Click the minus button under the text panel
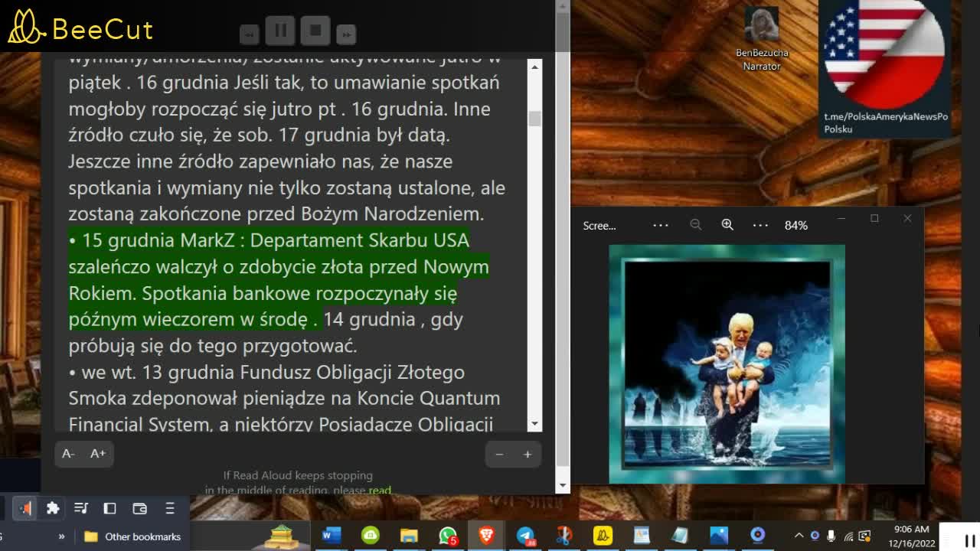This screenshot has height=551, width=980. click(499, 455)
